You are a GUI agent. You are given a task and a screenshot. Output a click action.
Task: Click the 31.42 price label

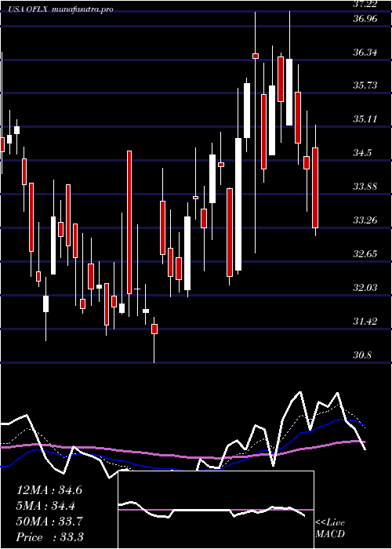365,322
